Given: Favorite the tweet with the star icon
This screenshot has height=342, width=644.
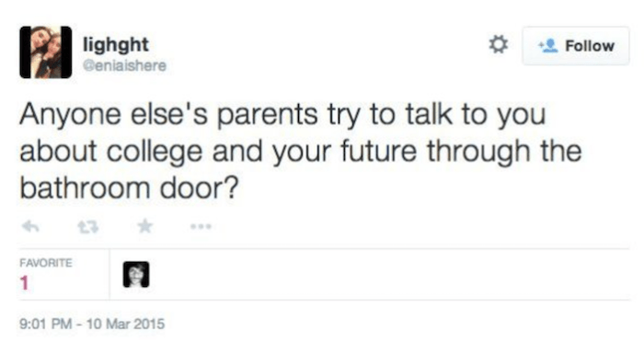Looking at the screenshot, I should point(145,226).
